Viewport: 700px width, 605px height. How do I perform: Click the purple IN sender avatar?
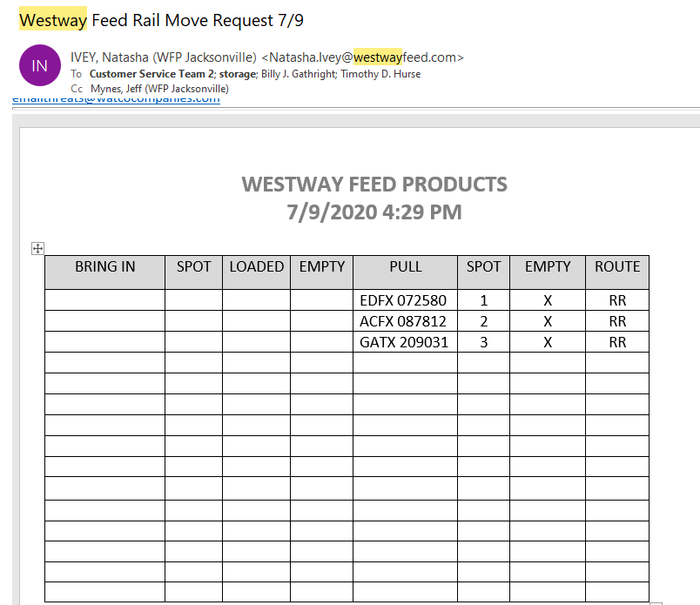[40, 65]
